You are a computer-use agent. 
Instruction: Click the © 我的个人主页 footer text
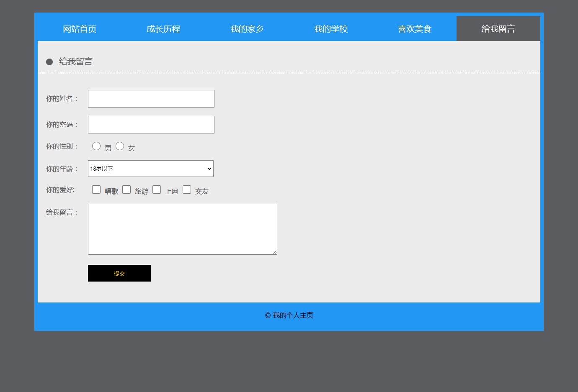[x=289, y=315]
